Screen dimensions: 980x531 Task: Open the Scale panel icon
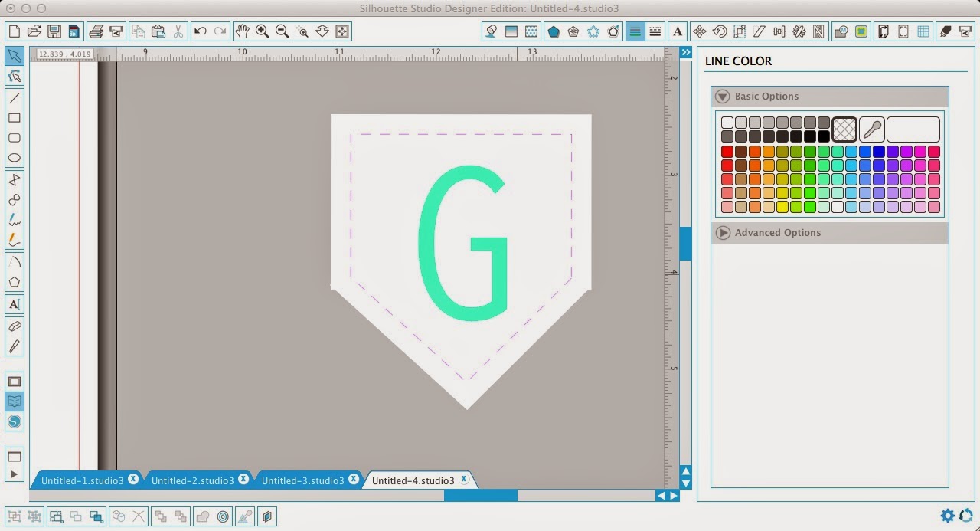tap(740, 31)
